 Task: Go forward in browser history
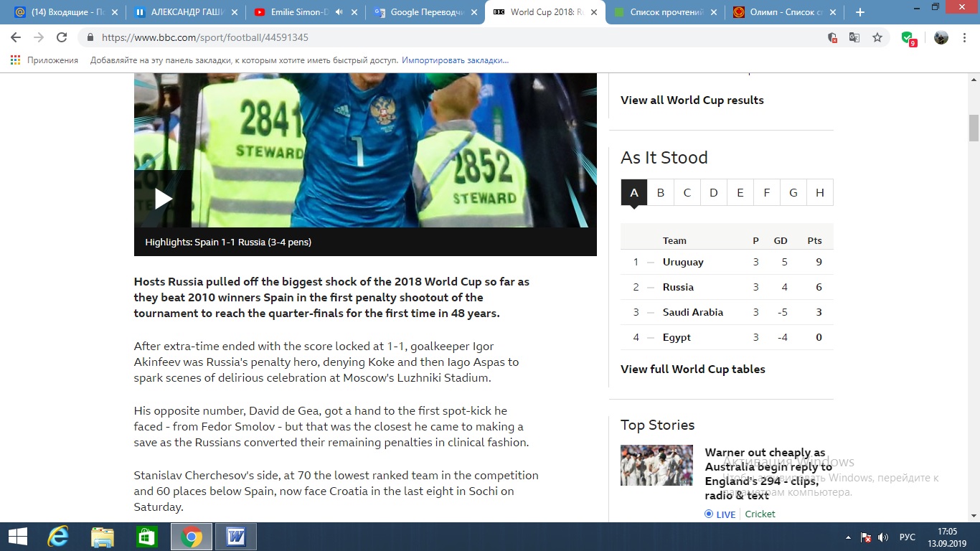point(39,37)
